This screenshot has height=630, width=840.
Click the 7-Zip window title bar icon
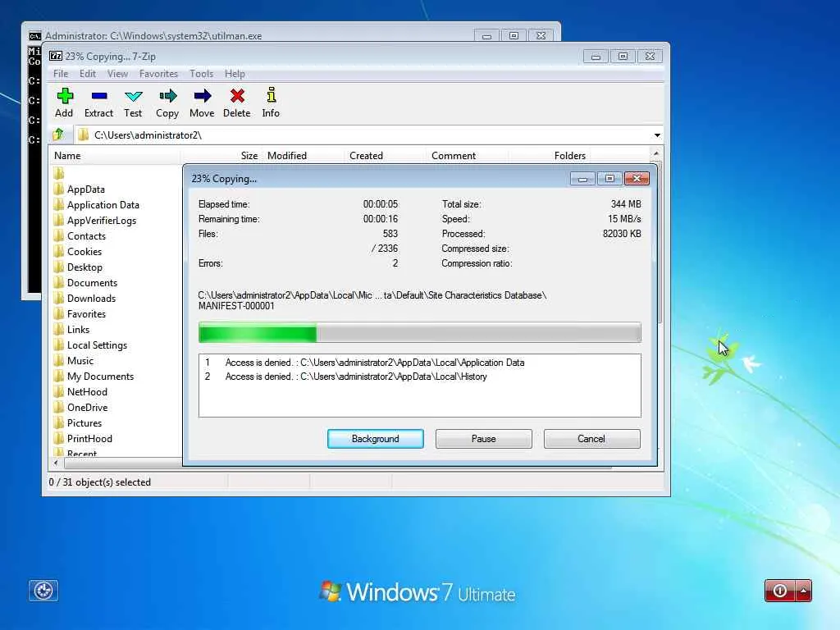point(56,57)
